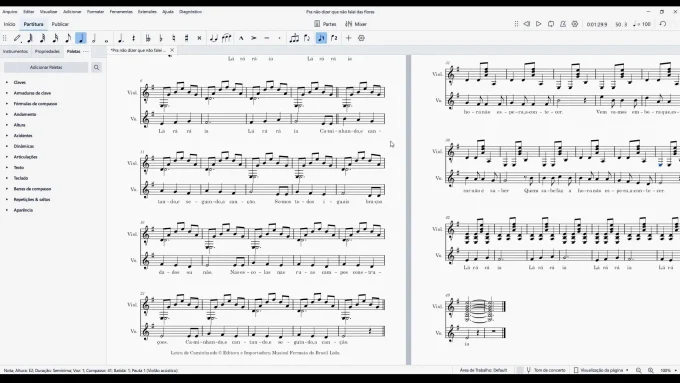Switch to the Instrumentos panel tab

point(15,51)
